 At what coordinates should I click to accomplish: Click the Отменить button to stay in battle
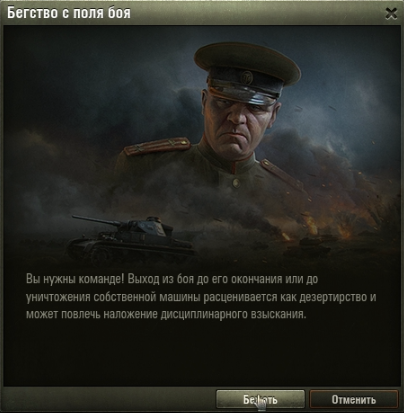click(354, 399)
